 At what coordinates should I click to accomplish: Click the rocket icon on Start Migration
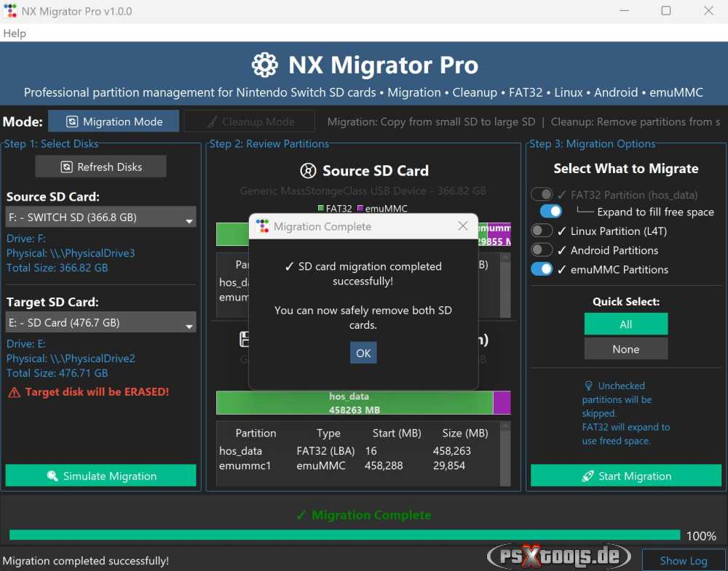pyautogui.click(x=588, y=476)
